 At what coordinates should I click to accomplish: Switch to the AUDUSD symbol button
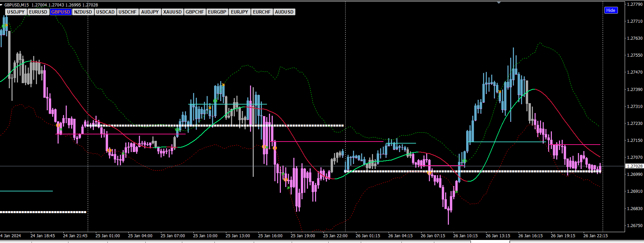click(284, 12)
